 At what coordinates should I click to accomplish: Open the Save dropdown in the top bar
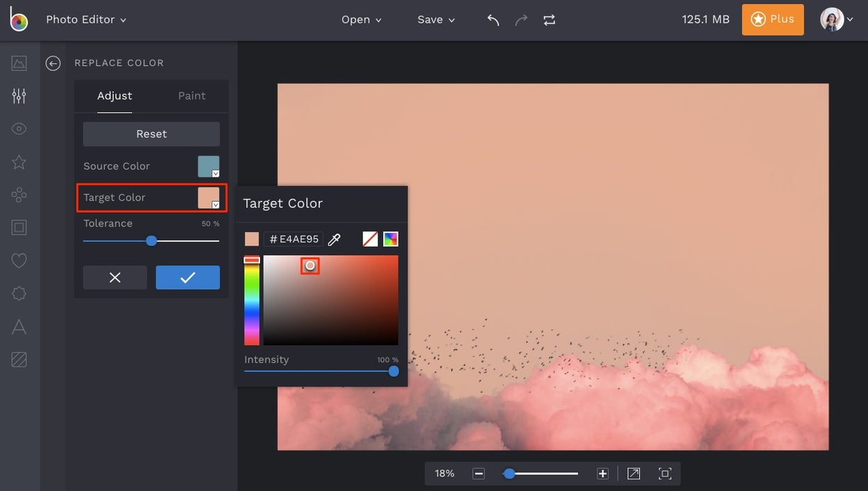point(435,19)
